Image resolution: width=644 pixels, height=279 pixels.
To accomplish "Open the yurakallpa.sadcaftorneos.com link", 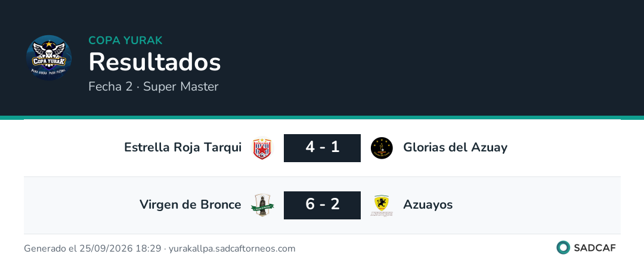I will point(232,249).
